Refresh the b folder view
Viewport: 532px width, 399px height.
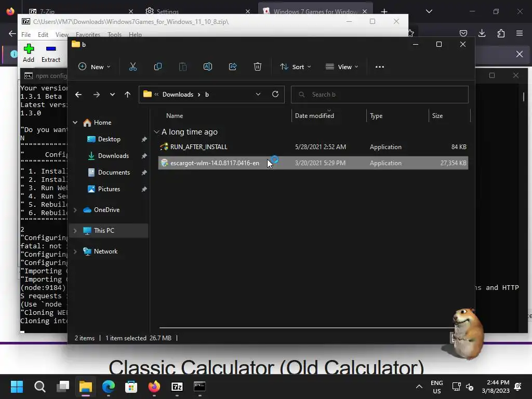pyautogui.click(x=275, y=94)
